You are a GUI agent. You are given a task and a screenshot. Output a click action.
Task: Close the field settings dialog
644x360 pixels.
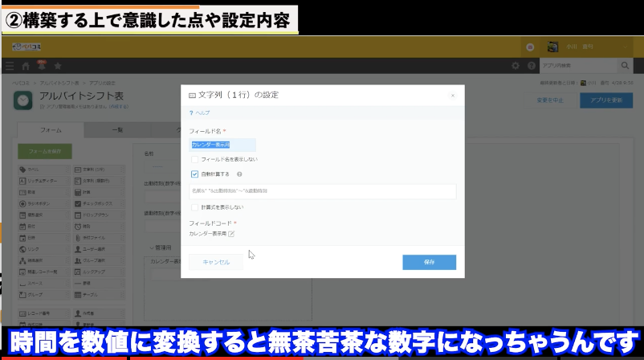pyautogui.click(x=452, y=95)
